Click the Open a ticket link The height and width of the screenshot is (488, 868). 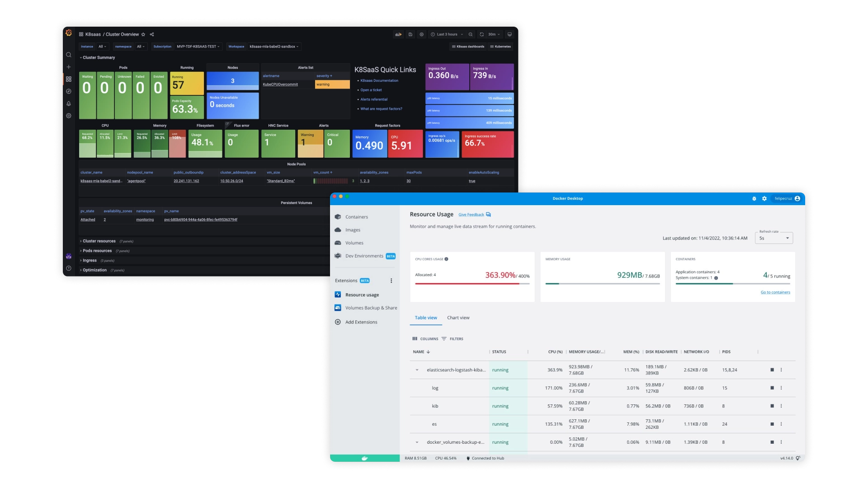pyautogui.click(x=371, y=90)
